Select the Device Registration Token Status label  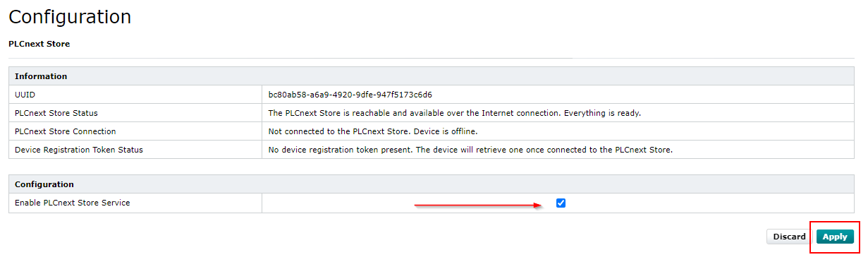tap(79, 150)
